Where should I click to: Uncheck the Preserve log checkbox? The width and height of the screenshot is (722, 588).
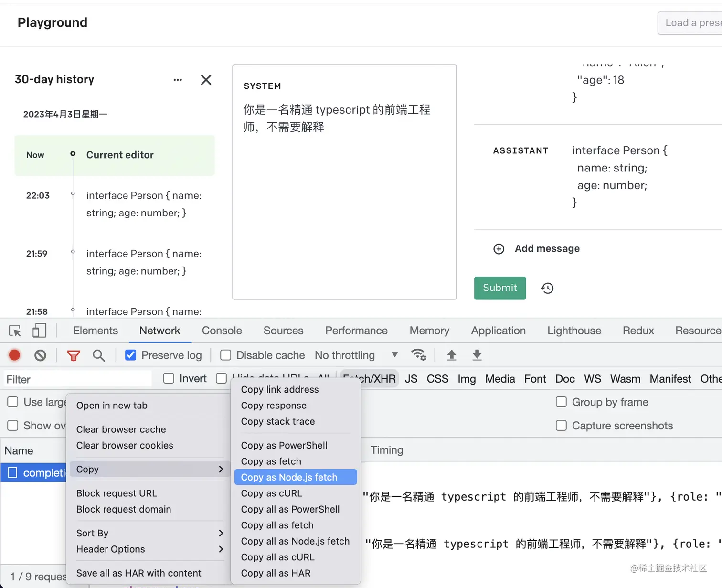click(x=130, y=355)
